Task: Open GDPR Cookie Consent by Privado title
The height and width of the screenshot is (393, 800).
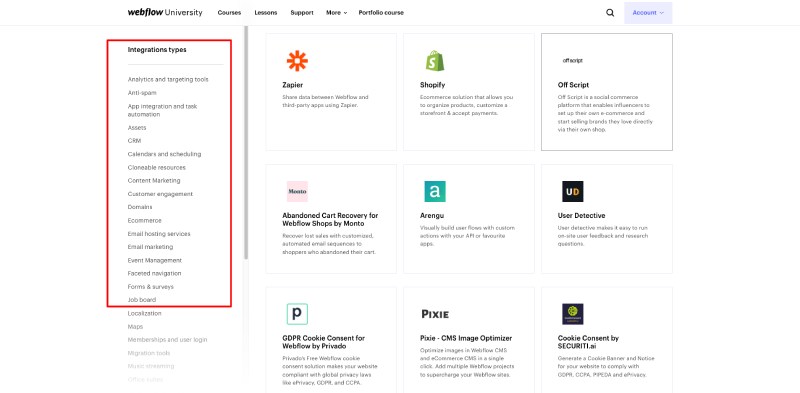Action: pyautogui.click(x=323, y=342)
